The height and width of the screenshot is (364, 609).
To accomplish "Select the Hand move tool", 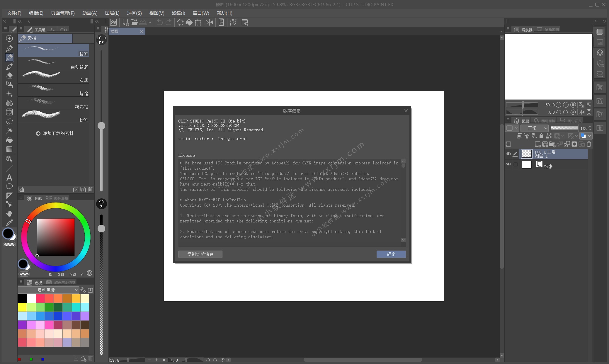I will 9,213.
